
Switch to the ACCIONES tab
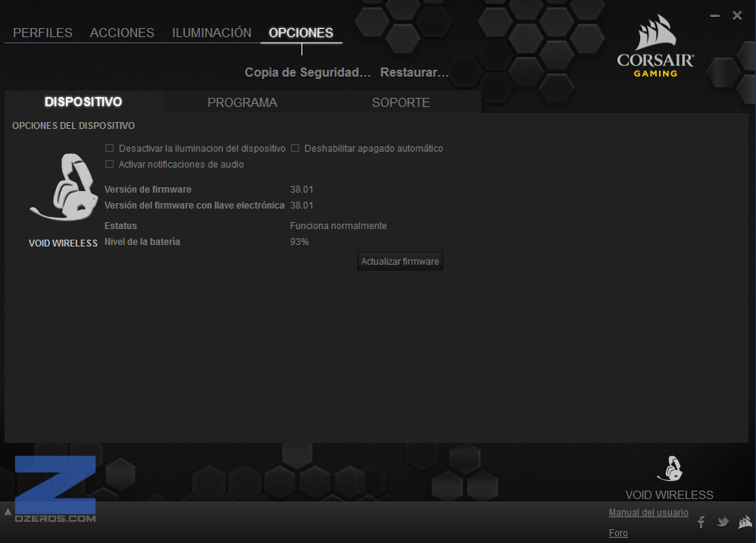point(122,33)
